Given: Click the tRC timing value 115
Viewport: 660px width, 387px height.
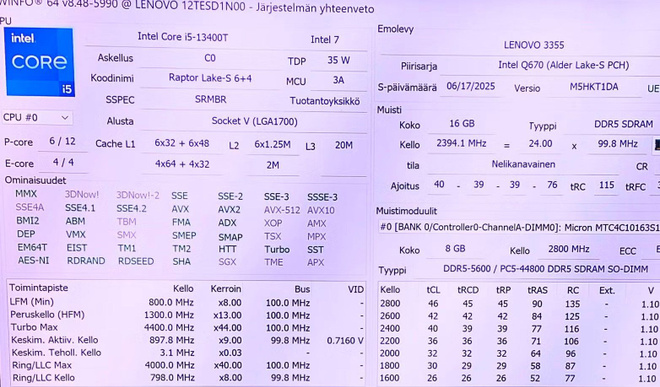Looking at the screenshot, I should point(606,185).
